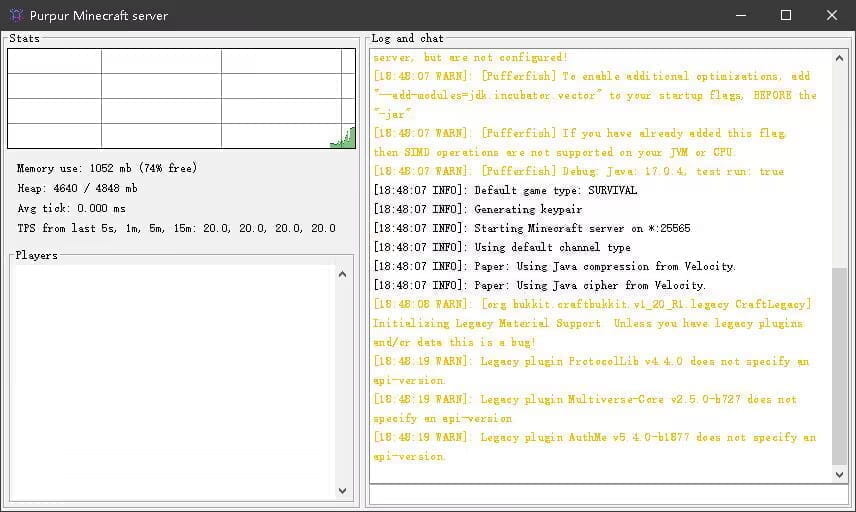
Task: Click the Players list scroll down arrow
Action: (343, 490)
